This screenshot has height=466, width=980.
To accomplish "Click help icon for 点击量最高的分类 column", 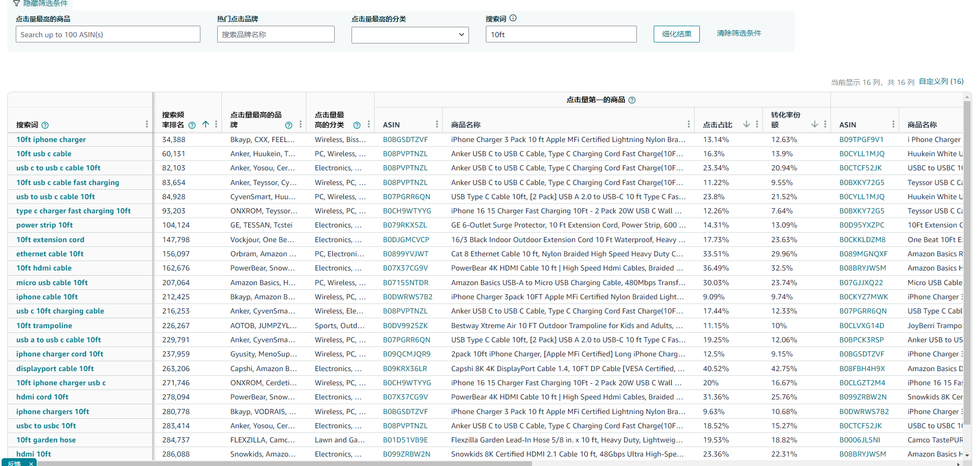I will [x=357, y=125].
